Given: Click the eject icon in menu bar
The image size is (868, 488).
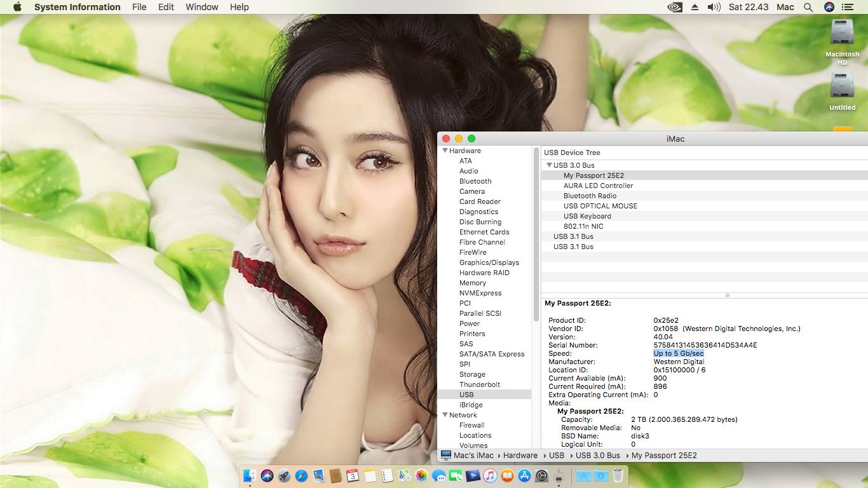Looking at the screenshot, I should click(x=695, y=7).
